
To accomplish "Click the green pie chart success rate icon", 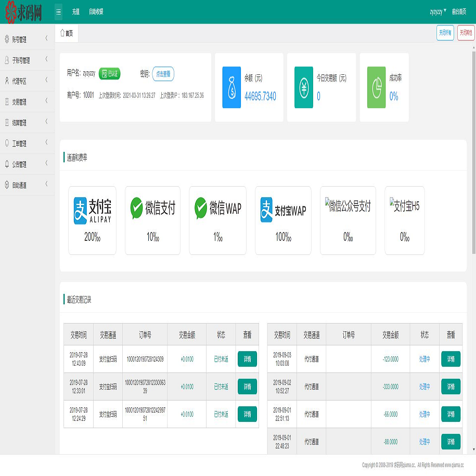I will [376, 87].
